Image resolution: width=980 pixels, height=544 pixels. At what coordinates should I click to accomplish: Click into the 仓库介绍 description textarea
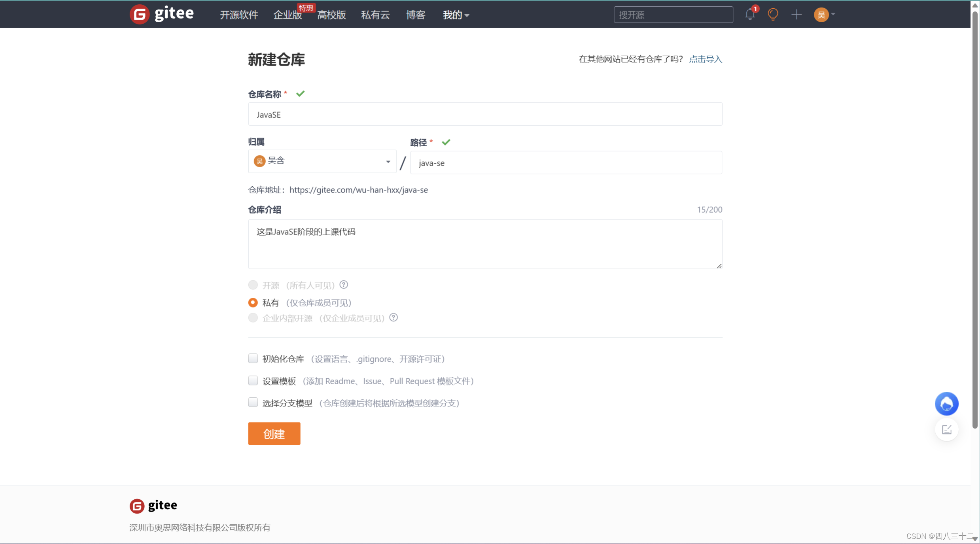click(x=485, y=244)
